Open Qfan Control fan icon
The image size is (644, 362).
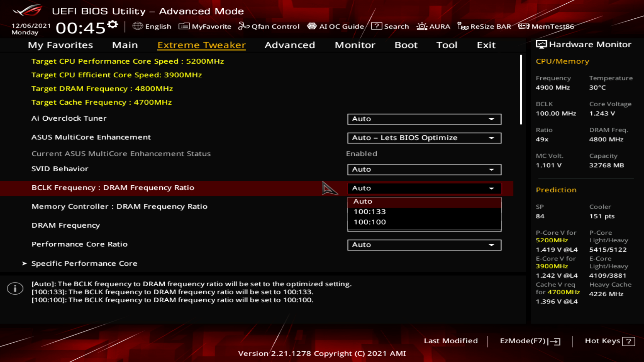(x=244, y=26)
